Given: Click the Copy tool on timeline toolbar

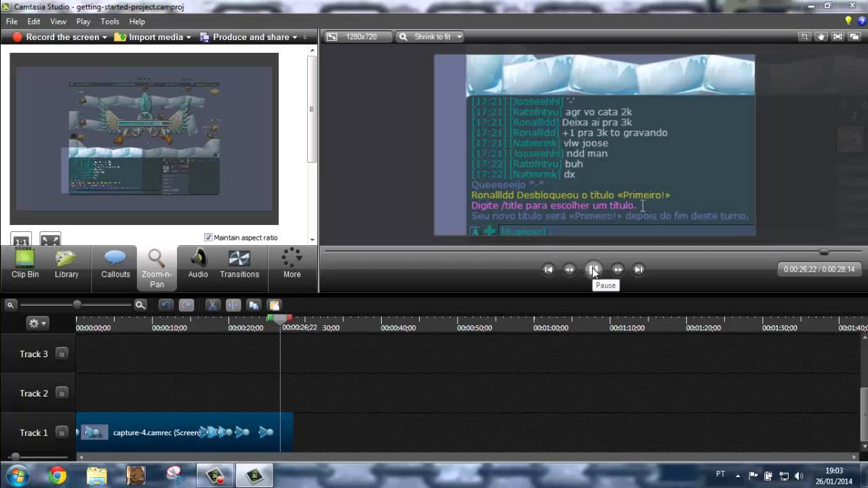Looking at the screenshot, I should 254,305.
